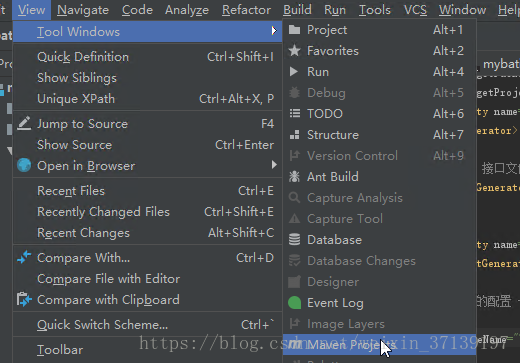The width and height of the screenshot is (520, 363).
Task: Click the Designer icon
Action: [x=294, y=282]
